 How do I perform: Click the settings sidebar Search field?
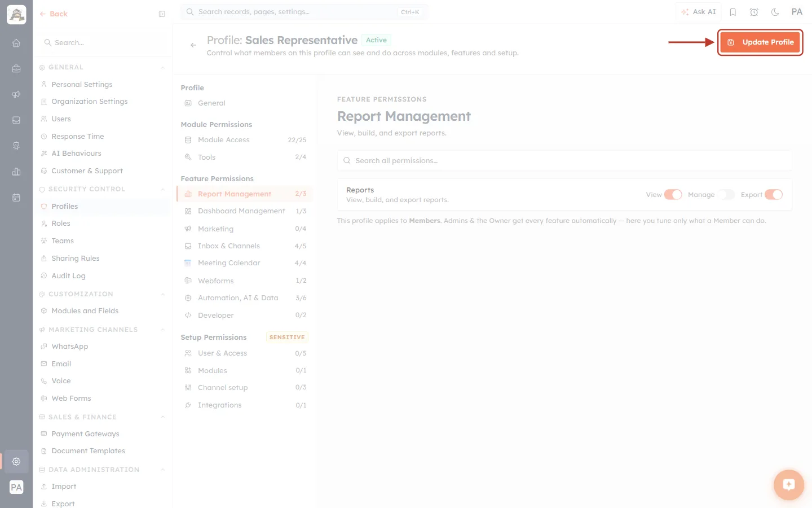point(103,43)
